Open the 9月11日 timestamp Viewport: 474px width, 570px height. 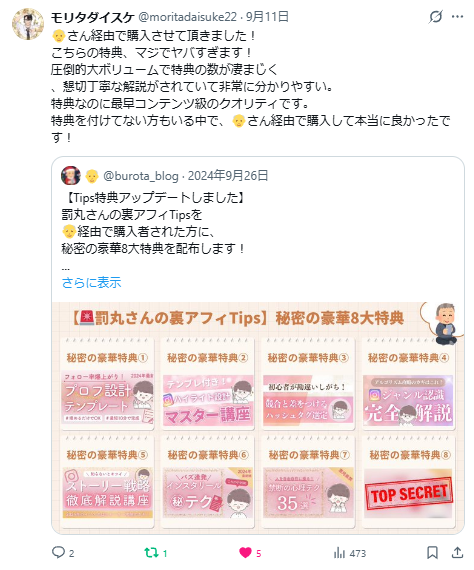tap(267, 17)
